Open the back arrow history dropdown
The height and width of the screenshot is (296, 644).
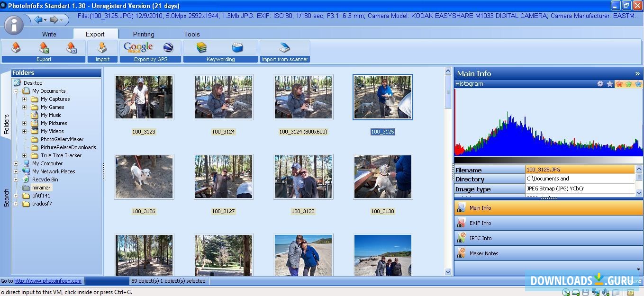click(45, 20)
